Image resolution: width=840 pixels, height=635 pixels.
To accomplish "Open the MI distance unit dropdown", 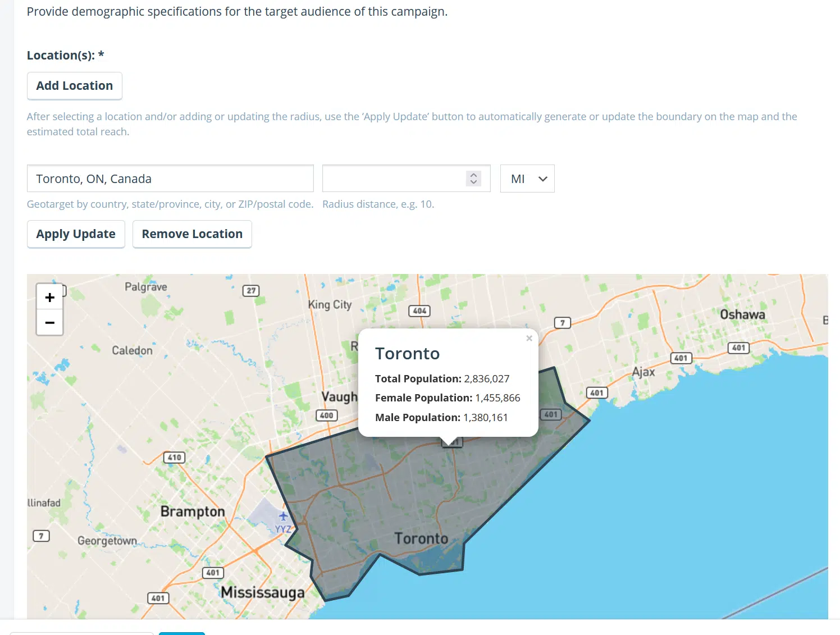I will pyautogui.click(x=527, y=179).
